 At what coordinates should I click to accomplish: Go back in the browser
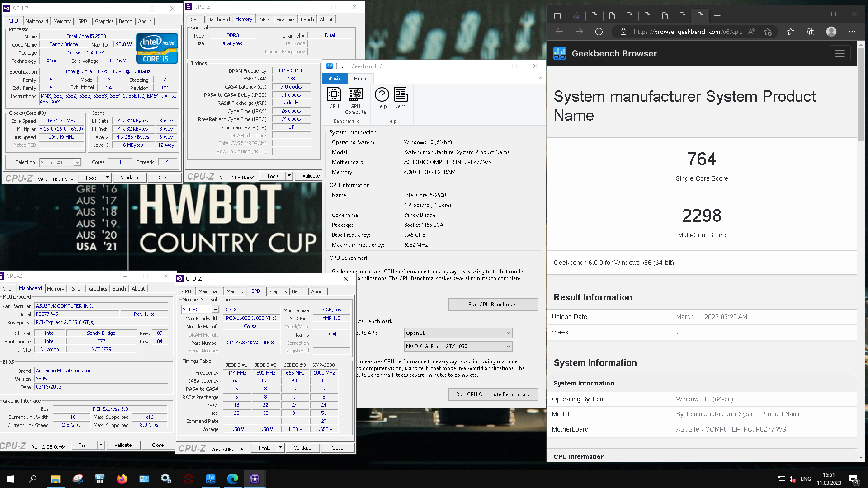click(559, 32)
